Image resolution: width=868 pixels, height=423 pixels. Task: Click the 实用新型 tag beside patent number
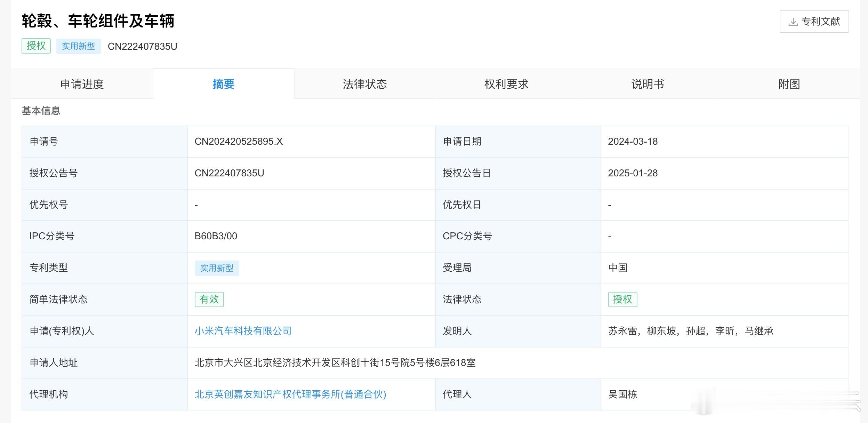tap(78, 46)
